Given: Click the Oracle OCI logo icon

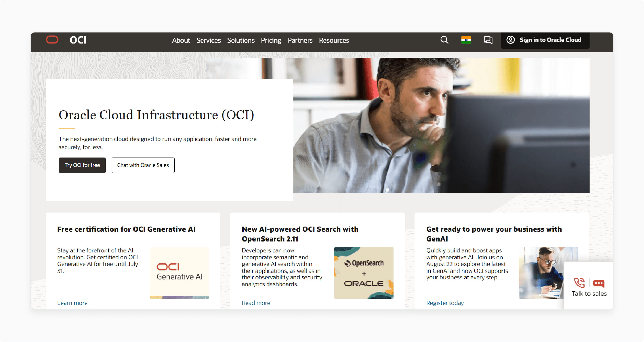Looking at the screenshot, I should (x=51, y=40).
